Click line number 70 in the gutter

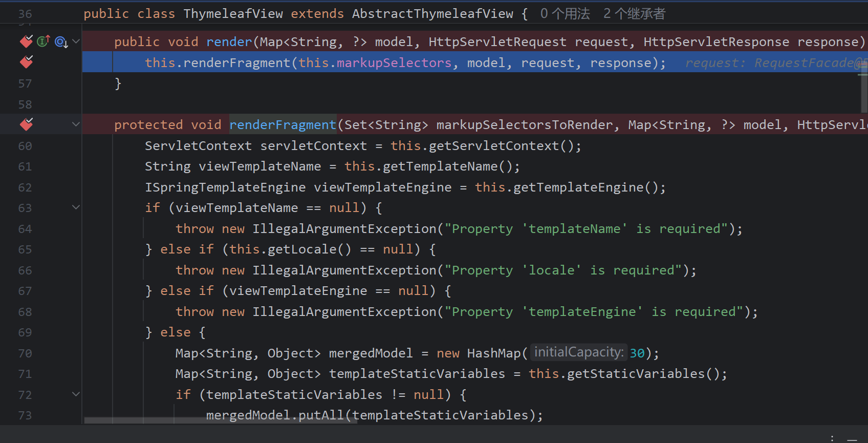[25, 353]
